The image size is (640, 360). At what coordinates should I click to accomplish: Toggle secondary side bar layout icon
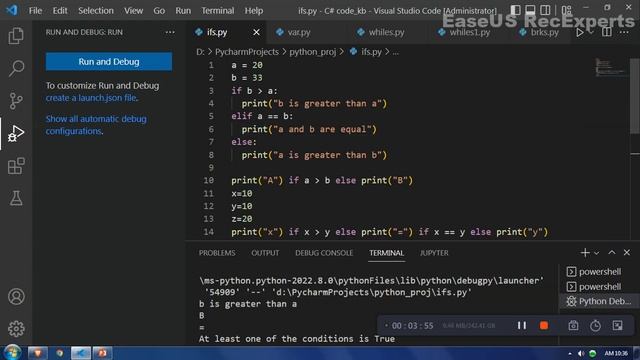coord(545,10)
